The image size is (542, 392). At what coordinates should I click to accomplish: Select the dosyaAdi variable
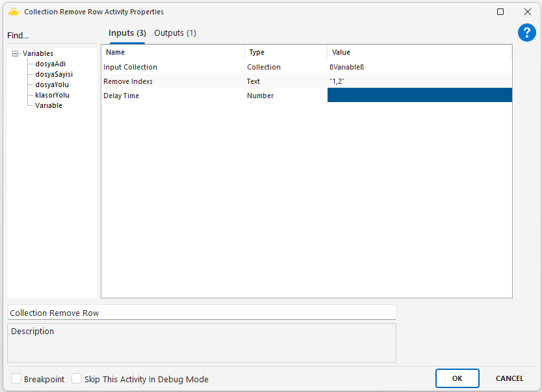coord(50,64)
